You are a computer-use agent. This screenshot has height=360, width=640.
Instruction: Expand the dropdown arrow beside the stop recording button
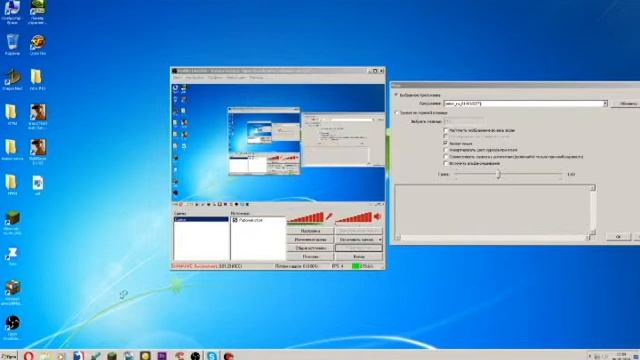(x=380, y=240)
